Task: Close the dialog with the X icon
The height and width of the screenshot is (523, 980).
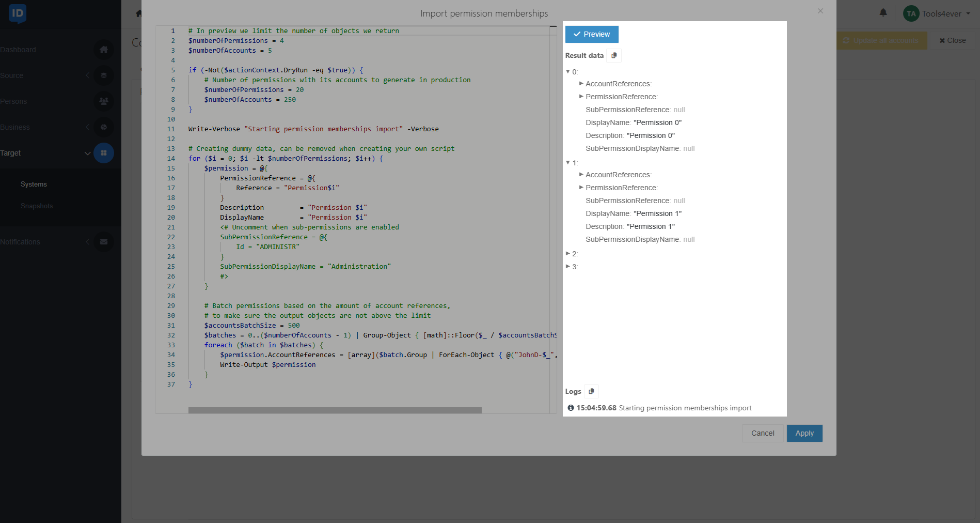Action: [820, 11]
